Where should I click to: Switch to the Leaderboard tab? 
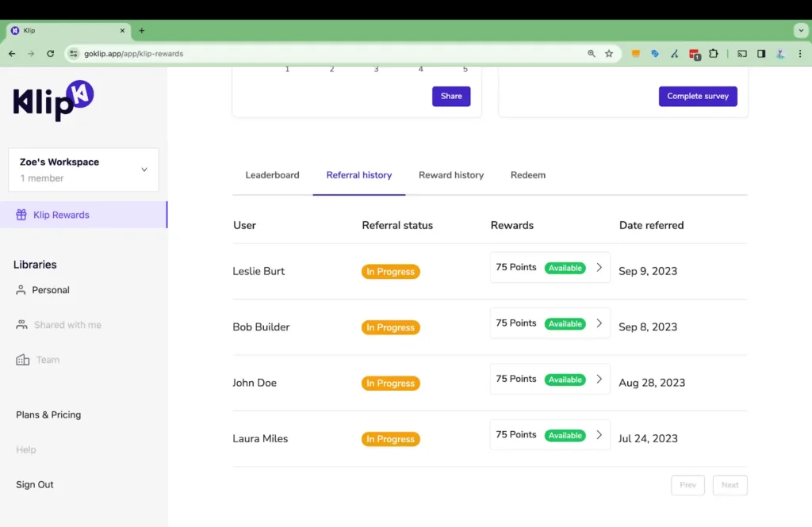pos(272,175)
